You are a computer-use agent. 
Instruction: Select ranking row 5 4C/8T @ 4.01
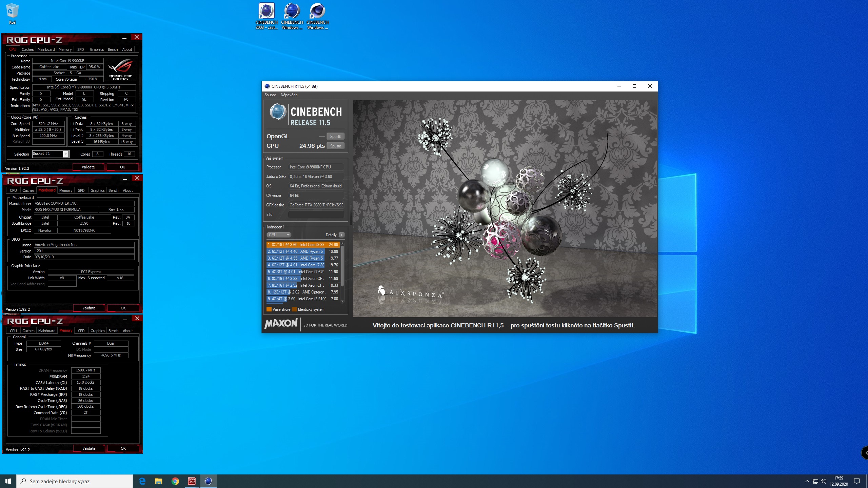[x=303, y=272]
